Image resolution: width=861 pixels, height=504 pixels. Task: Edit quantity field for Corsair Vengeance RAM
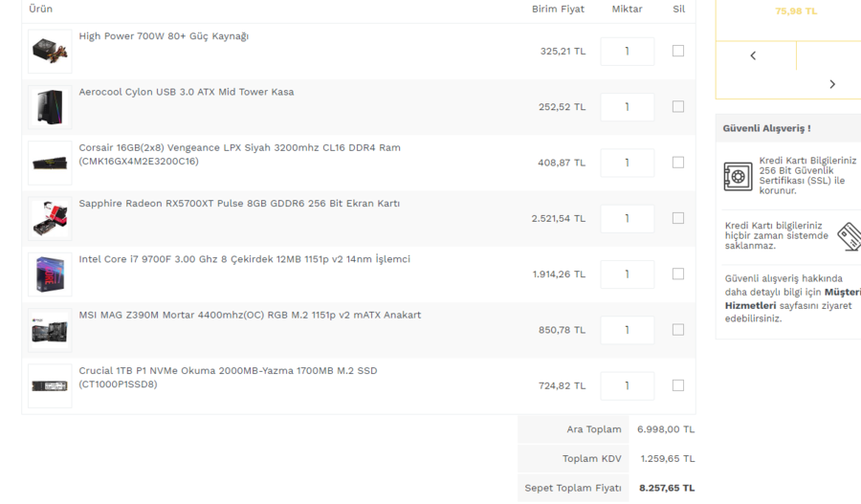[628, 163]
